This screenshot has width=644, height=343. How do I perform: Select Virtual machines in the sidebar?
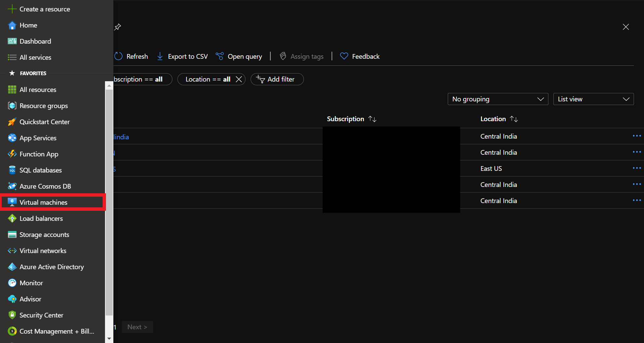pos(53,202)
